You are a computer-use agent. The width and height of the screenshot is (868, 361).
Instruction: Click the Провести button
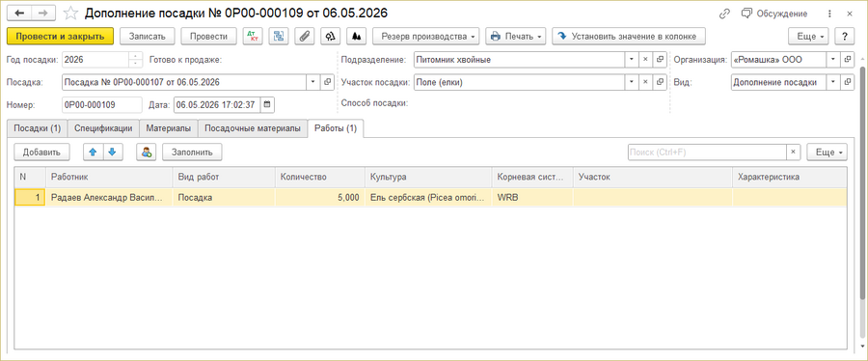[208, 36]
